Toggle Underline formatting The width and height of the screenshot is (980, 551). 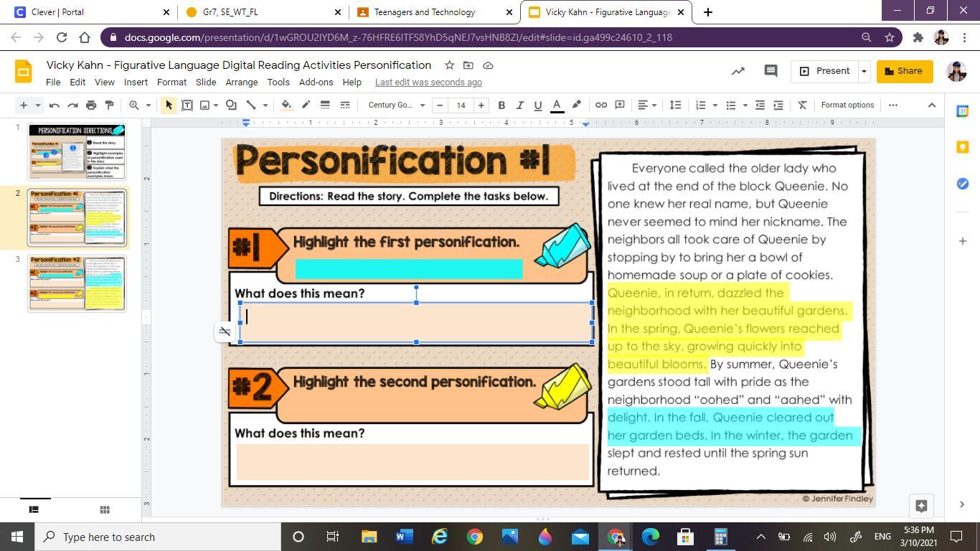pyautogui.click(x=538, y=105)
